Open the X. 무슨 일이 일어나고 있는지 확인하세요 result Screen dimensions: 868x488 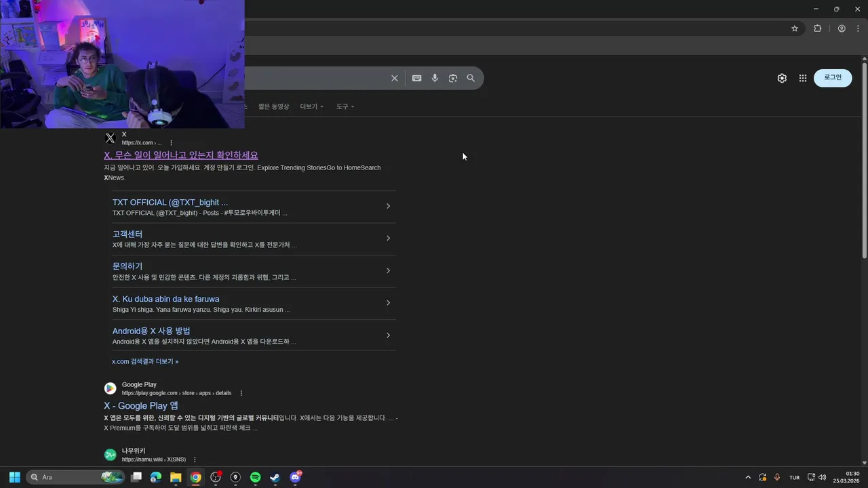coord(181,155)
